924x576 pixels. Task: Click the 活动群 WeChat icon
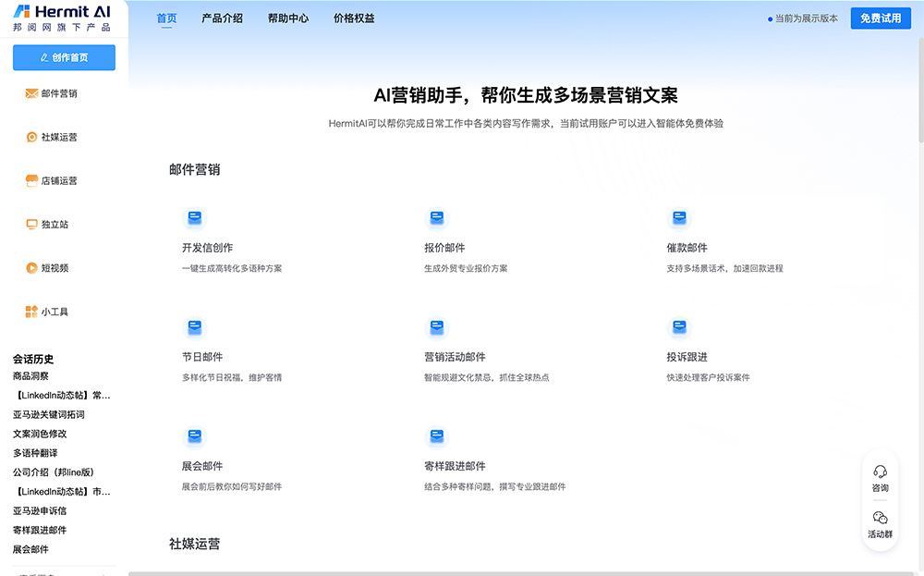coord(880,518)
